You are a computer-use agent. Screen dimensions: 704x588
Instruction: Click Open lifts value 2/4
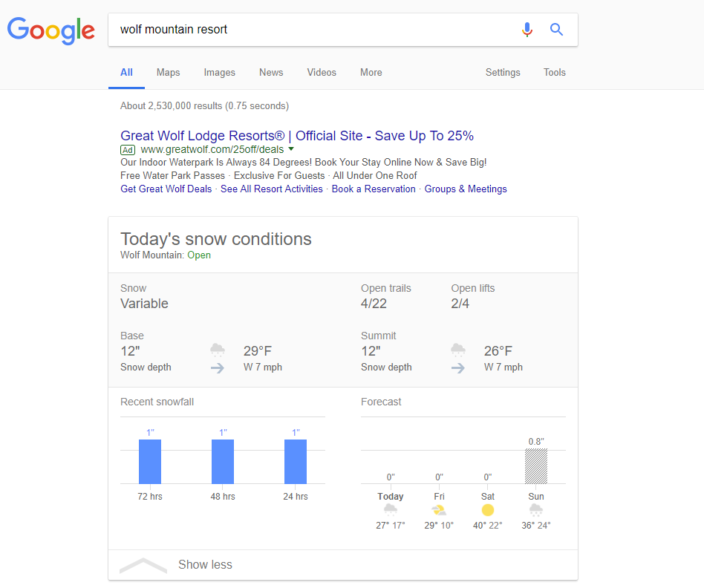[x=460, y=304]
